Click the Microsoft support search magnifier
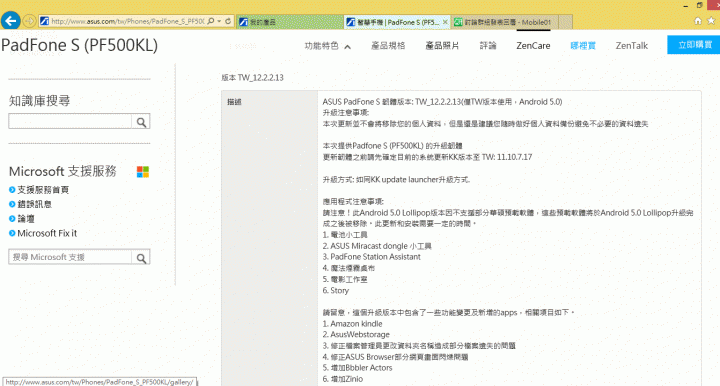This screenshot has height=386, width=720. [141, 257]
